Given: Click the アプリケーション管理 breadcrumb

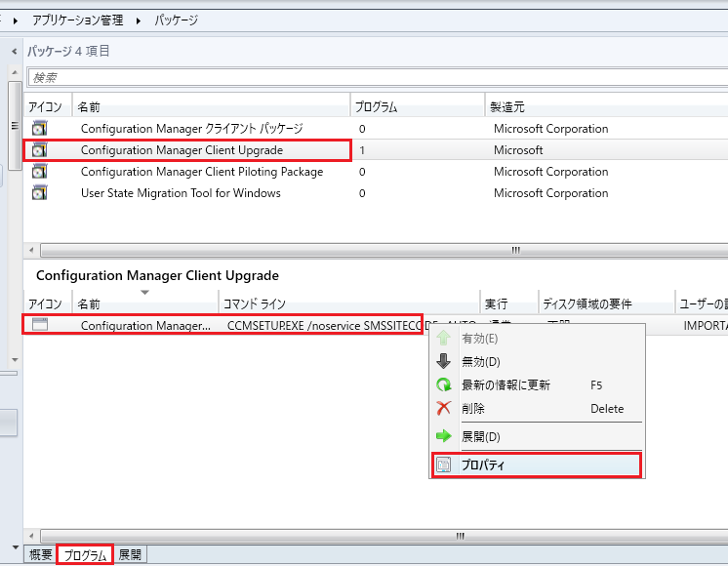Looking at the screenshot, I should pyautogui.click(x=77, y=20).
